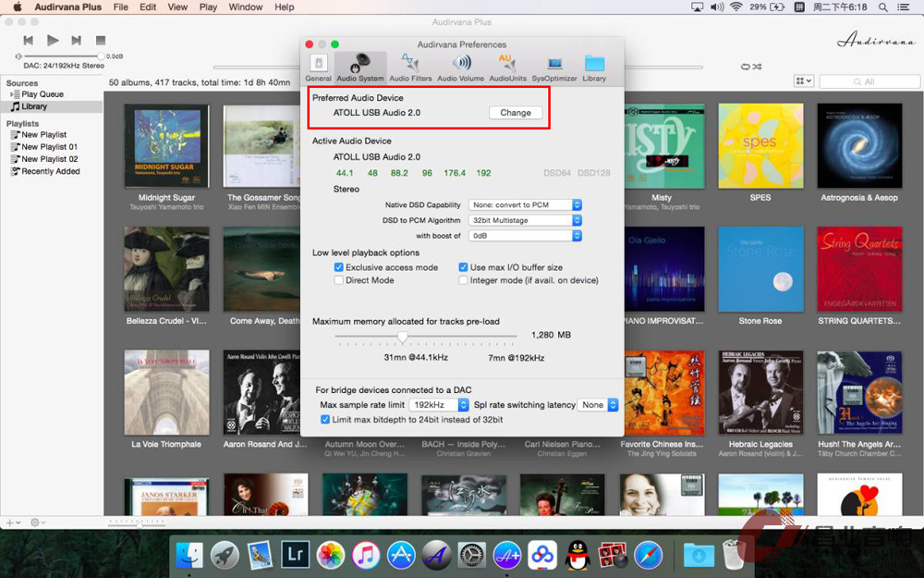Select the Audio System preferences icon
The height and width of the screenshot is (578, 924).
tap(360, 68)
